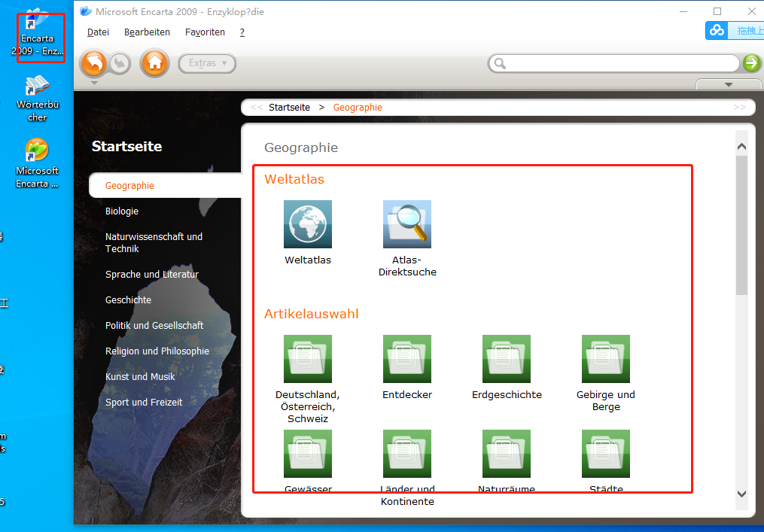764x532 pixels.
Task: Click the Startseite sidebar heading
Action: (x=126, y=146)
